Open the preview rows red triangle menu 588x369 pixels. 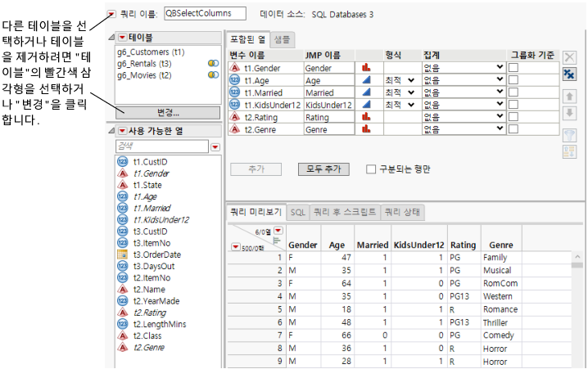tap(236, 247)
